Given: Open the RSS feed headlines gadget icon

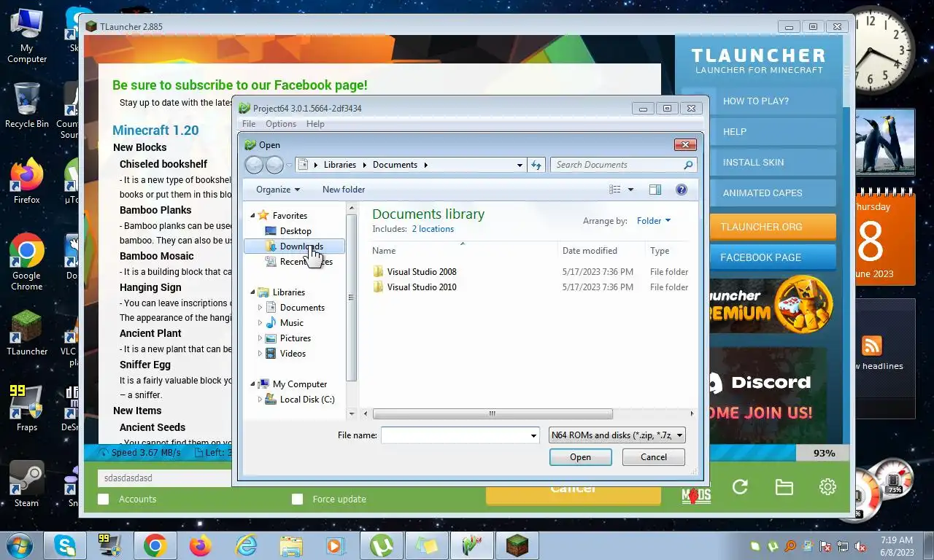Looking at the screenshot, I should click(871, 346).
